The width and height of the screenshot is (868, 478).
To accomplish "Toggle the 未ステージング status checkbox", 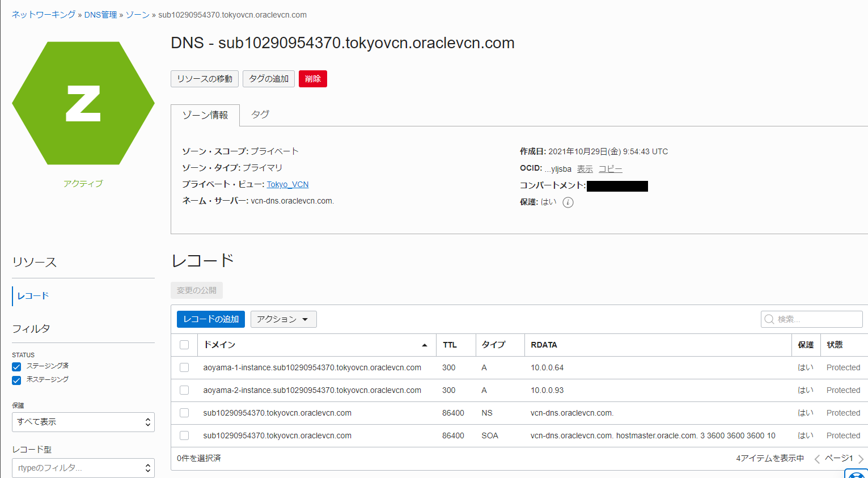I will (x=16, y=380).
